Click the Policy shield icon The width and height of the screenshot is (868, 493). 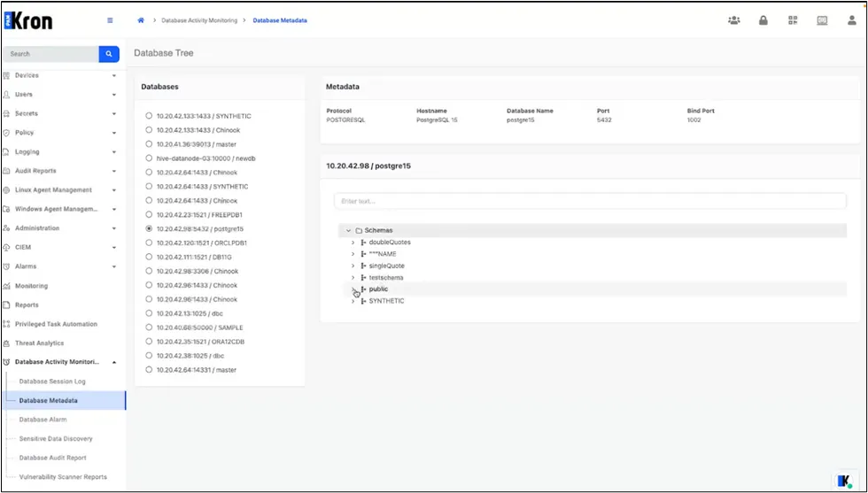(x=7, y=133)
